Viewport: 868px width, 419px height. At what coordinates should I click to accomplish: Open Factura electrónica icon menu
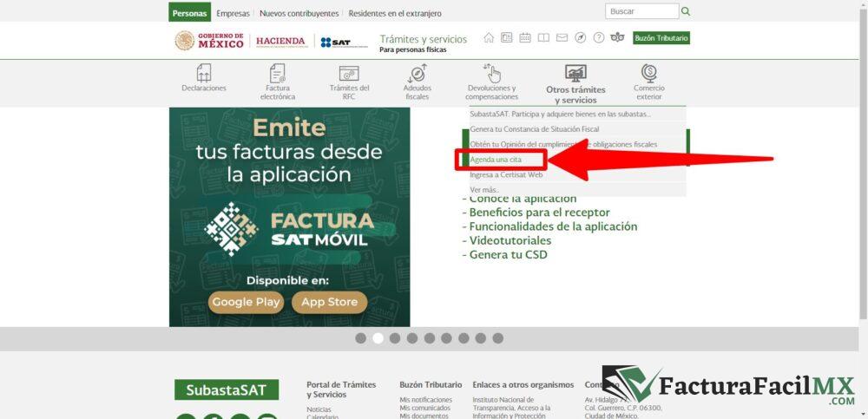tap(278, 82)
